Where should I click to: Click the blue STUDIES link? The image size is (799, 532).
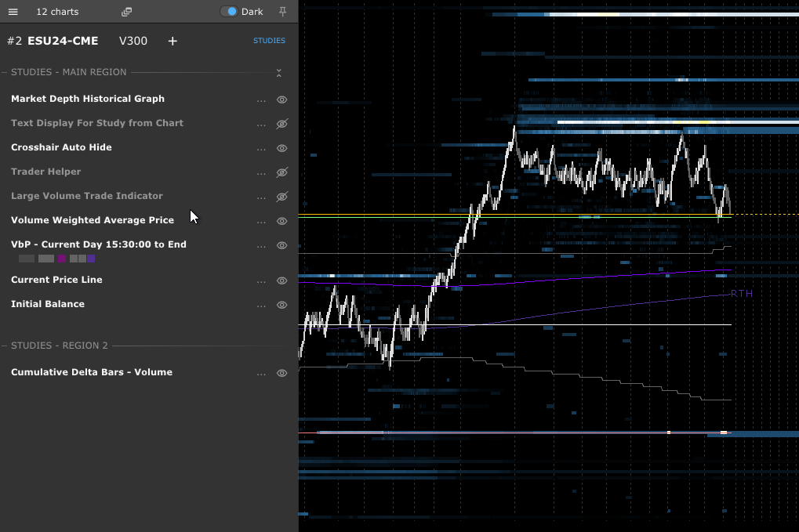pos(269,40)
